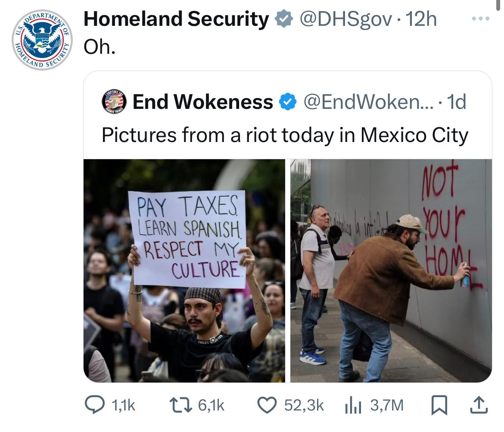The height and width of the screenshot is (432, 504).
Task: Click the Homeland Security verified badge
Action: tap(283, 19)
